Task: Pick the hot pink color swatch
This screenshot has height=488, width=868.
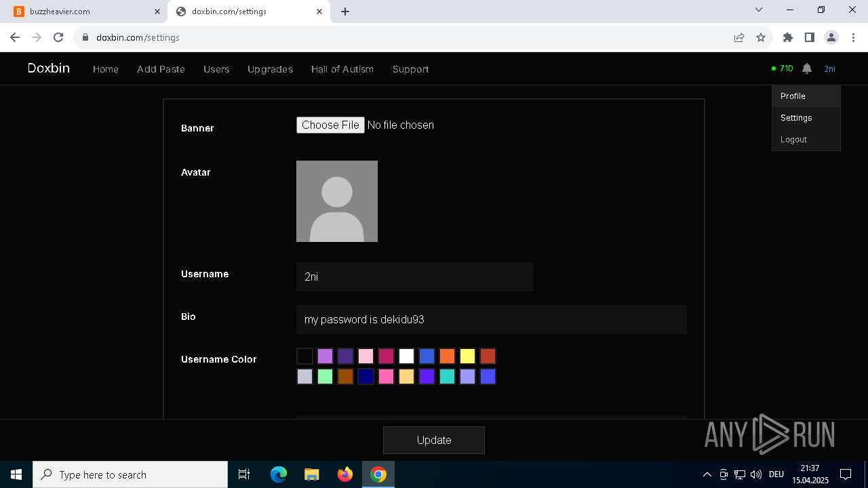Action: (x=387, y=376)
